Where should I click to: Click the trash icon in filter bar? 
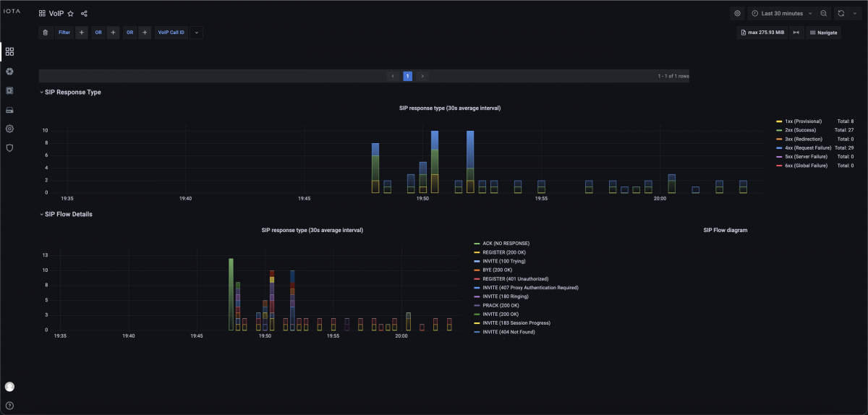[x=46, y=33]
